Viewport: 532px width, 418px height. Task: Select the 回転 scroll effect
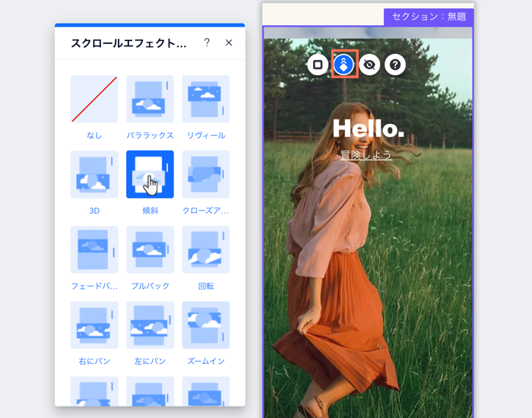pos(206,249)
